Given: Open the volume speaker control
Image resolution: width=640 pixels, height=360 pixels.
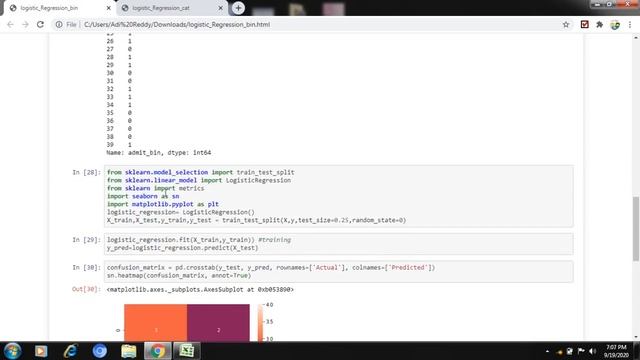Looking at the screenshot, I should (593, 351).
